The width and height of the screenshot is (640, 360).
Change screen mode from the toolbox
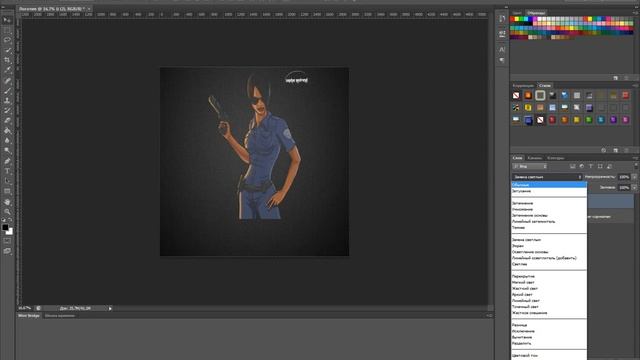tap(7, 251)
